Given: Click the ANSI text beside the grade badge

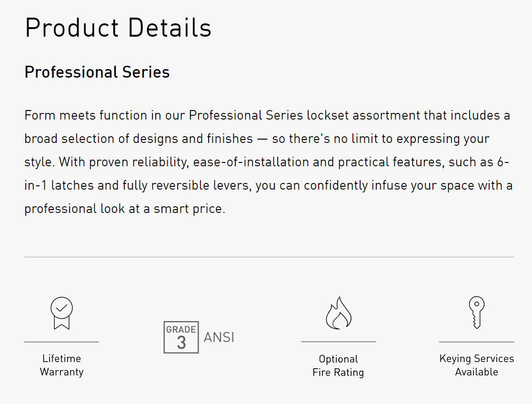Looking at the screenshot, I should point(219,337).
